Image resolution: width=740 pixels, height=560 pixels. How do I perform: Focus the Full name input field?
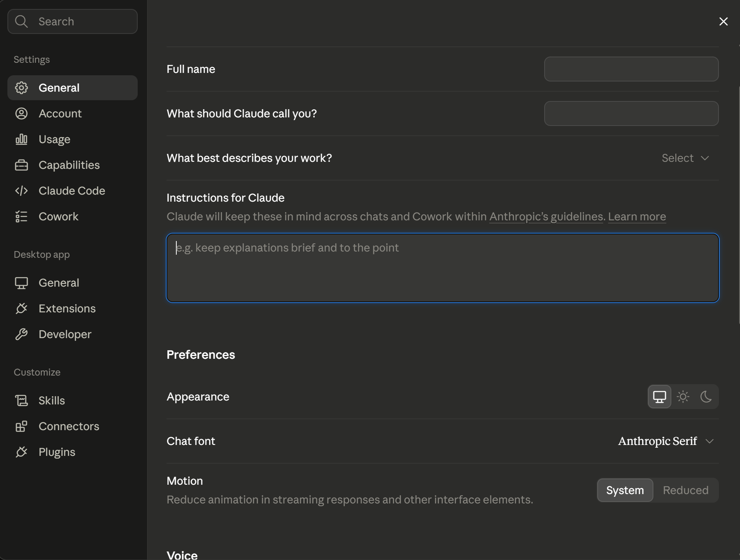(631, 69)
